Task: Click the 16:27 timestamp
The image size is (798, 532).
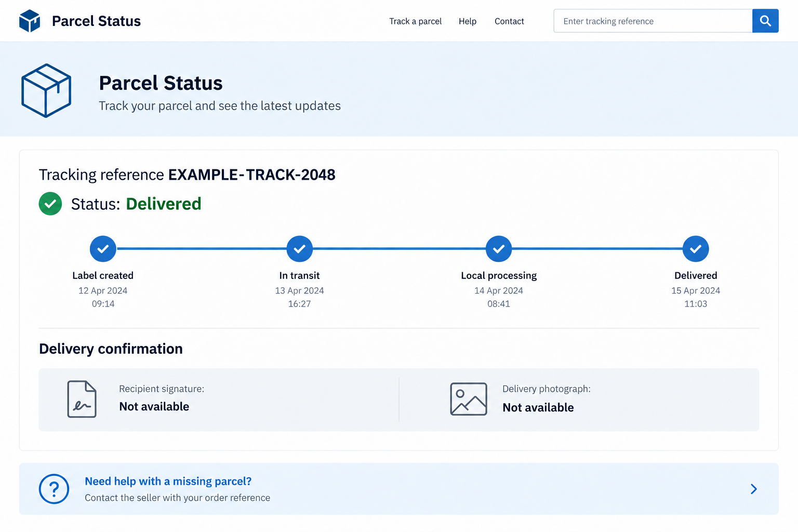Action: (x=300, y=304)
